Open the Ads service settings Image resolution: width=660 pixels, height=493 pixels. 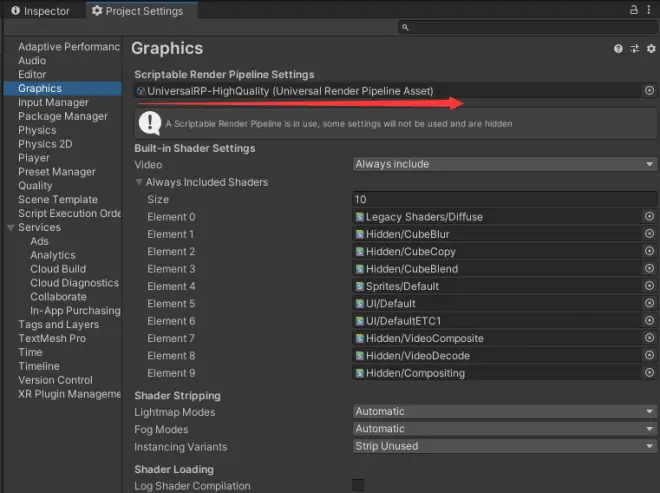pos(39,241)
